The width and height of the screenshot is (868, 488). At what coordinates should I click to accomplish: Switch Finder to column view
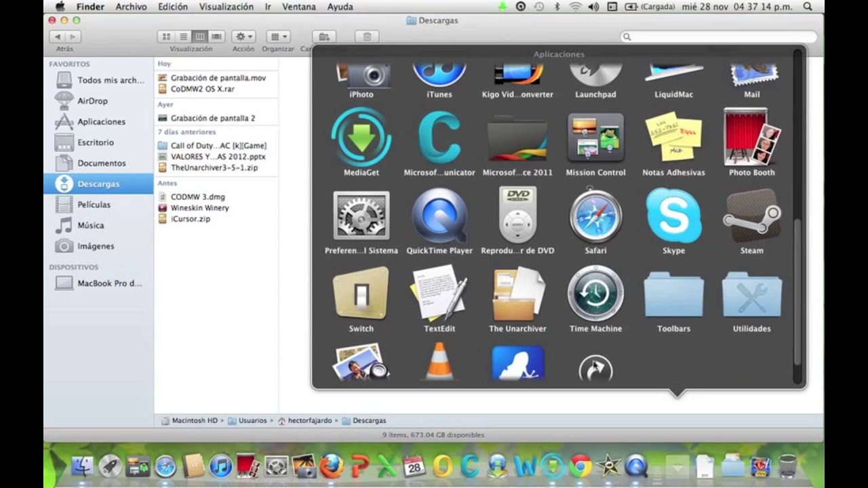(200, 37)
